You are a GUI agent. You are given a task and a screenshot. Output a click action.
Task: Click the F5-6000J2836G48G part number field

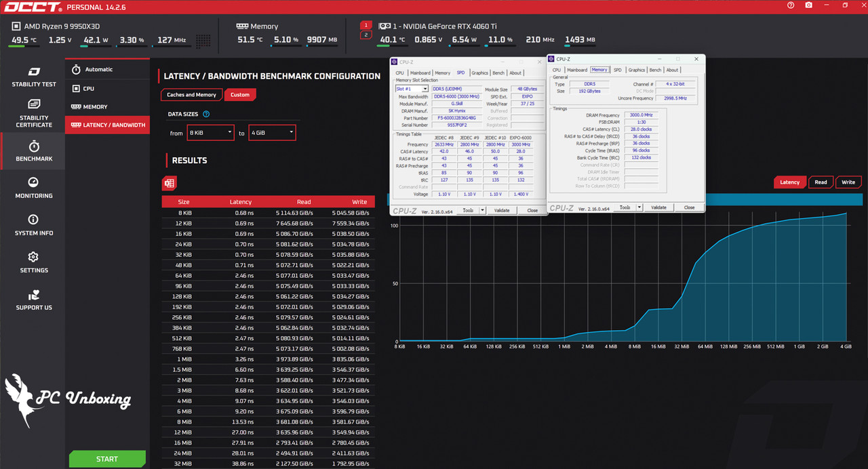[458, 118]
